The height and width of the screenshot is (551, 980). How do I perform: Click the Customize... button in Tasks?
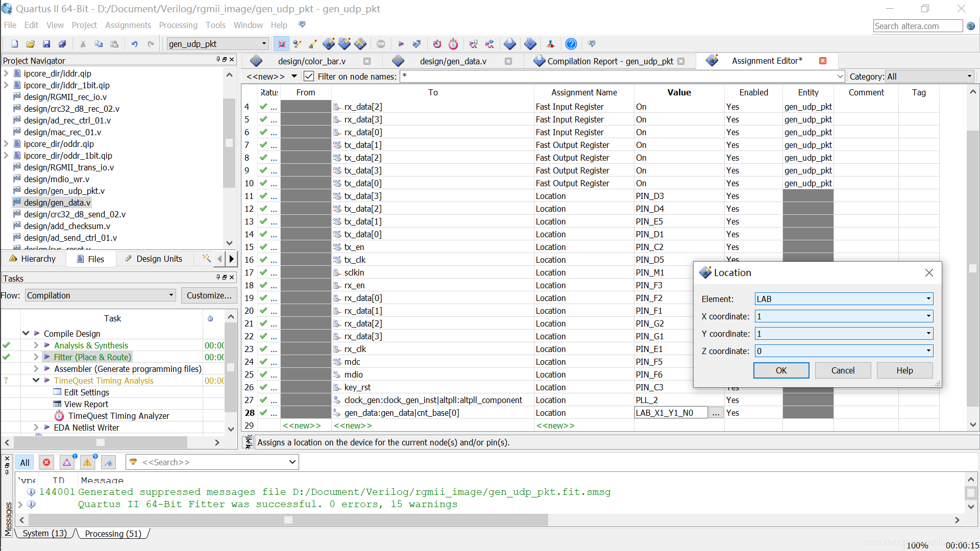(x=209, y=295)
